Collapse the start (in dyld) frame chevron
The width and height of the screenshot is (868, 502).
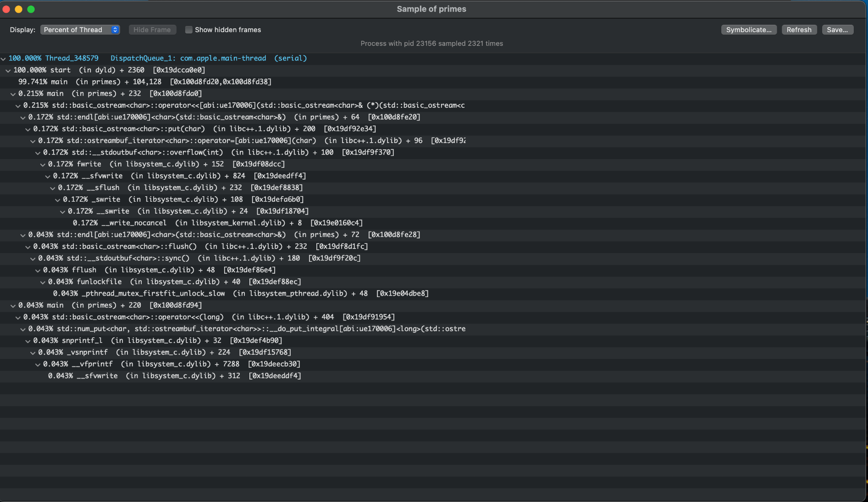pyautogui.click(x=8, y=71)
